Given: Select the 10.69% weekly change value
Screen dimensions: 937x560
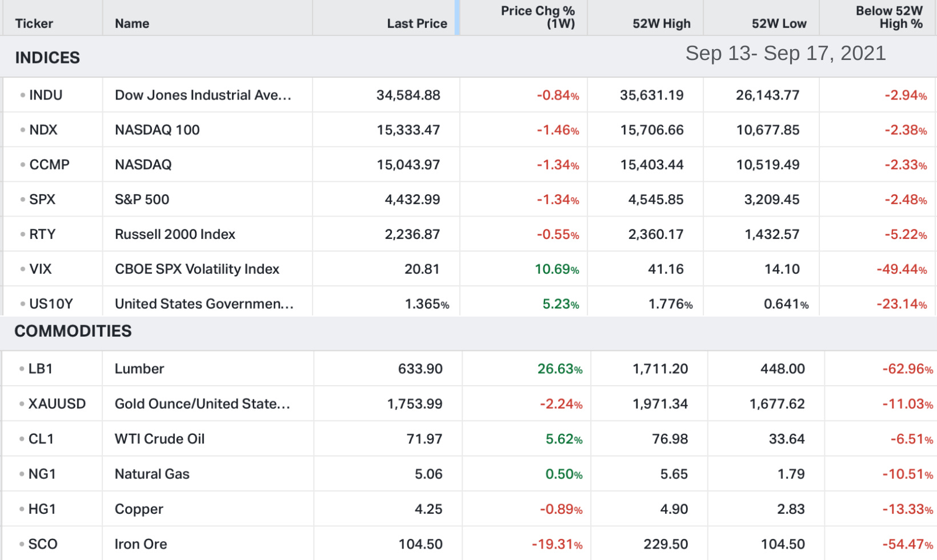Looking at the screenshot, I should click(x=557, y=269).
